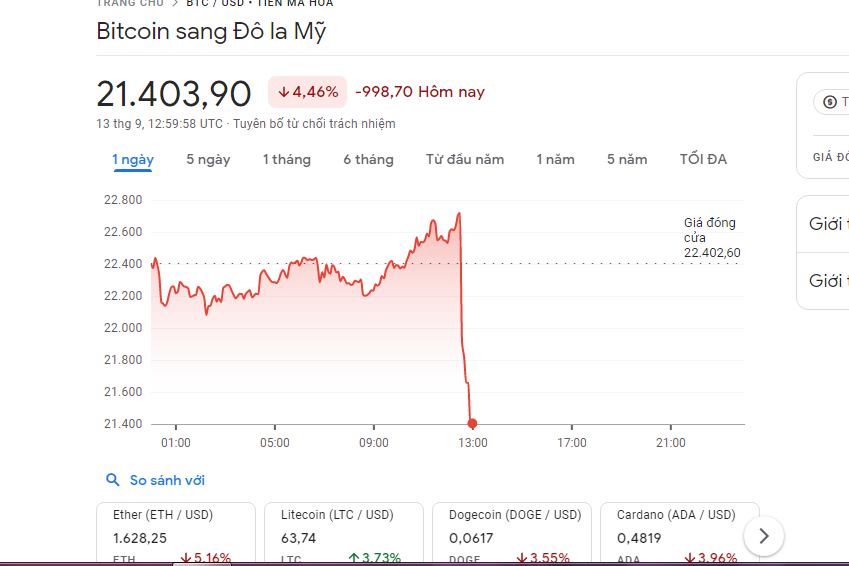
Task: Open the 5 năm chart view
Action: coord(627,160)
